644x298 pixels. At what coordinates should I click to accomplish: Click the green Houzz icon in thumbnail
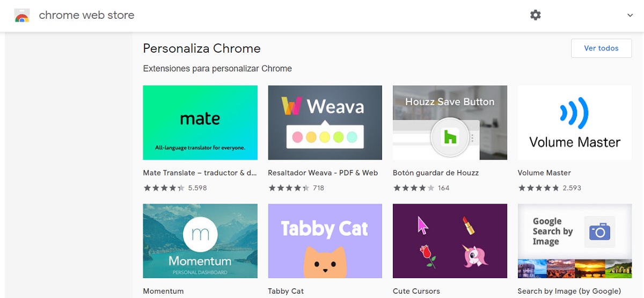(449, 138)
